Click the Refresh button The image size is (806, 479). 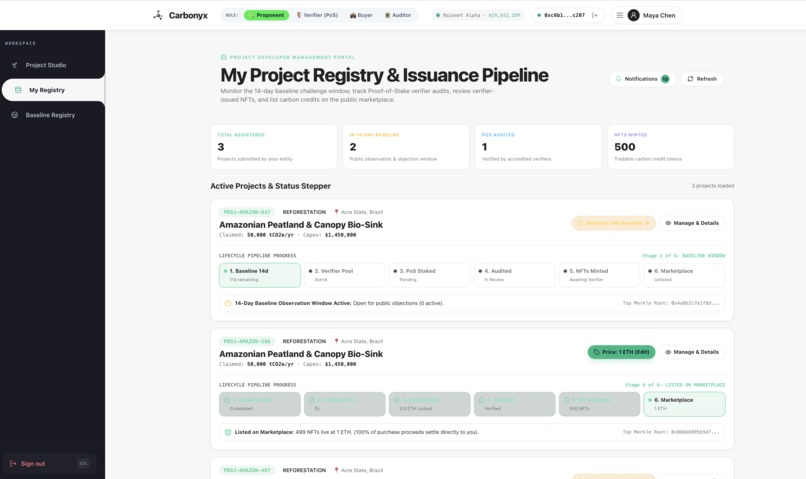[702, 79]
